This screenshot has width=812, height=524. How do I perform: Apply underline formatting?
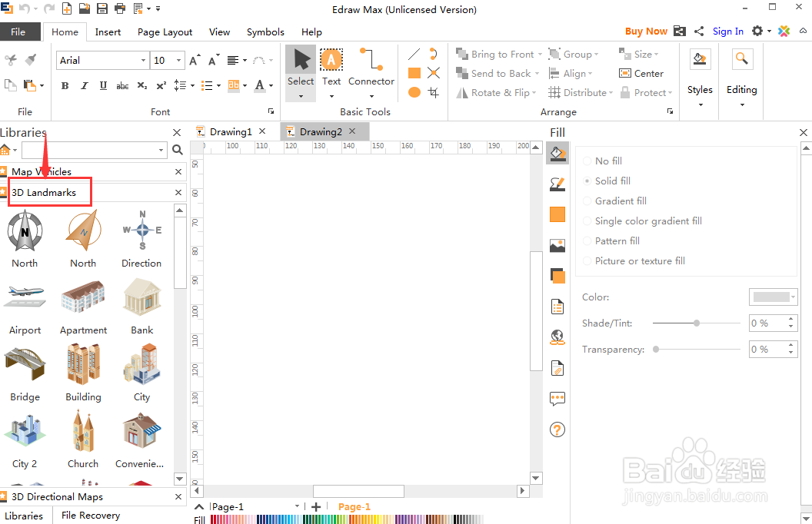pos(103,86)
